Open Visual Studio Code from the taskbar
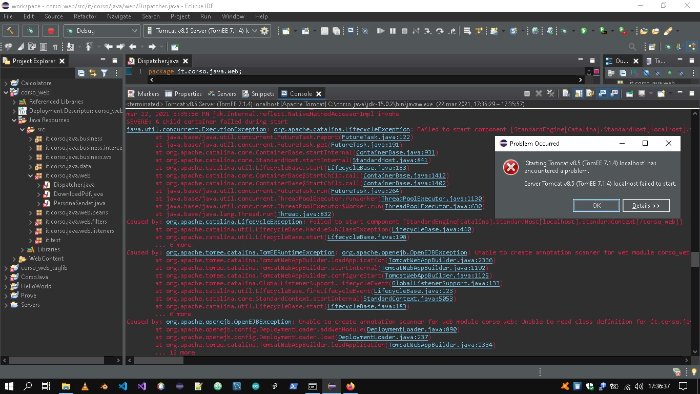The height and width of the screenshot is (394, 700). (x=123, y=386)
